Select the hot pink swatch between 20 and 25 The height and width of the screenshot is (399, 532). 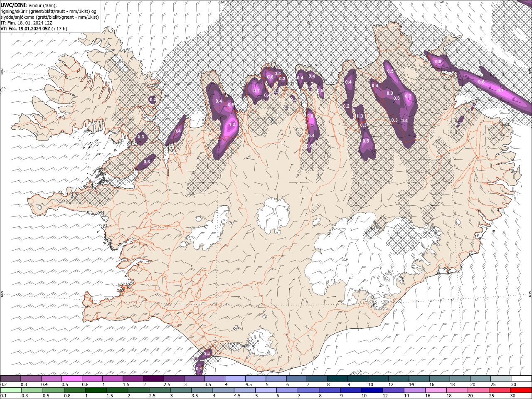coord(478,390)
